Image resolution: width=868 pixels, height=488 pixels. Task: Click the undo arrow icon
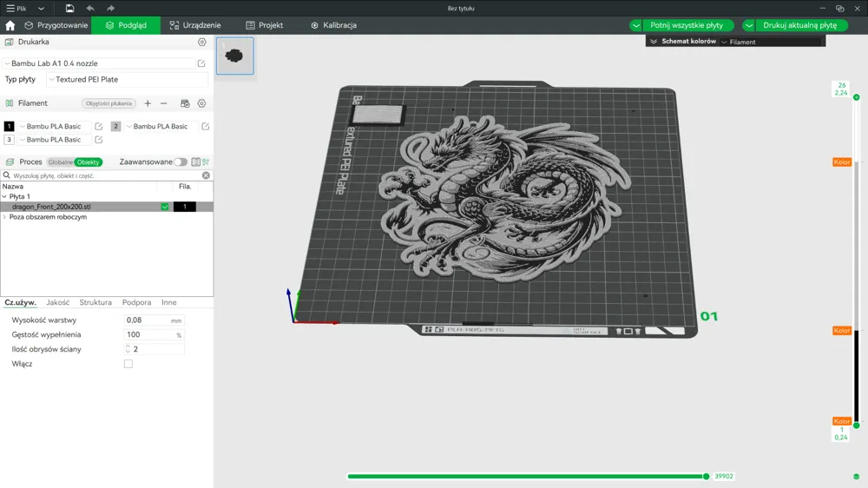(x=90, y=9)
